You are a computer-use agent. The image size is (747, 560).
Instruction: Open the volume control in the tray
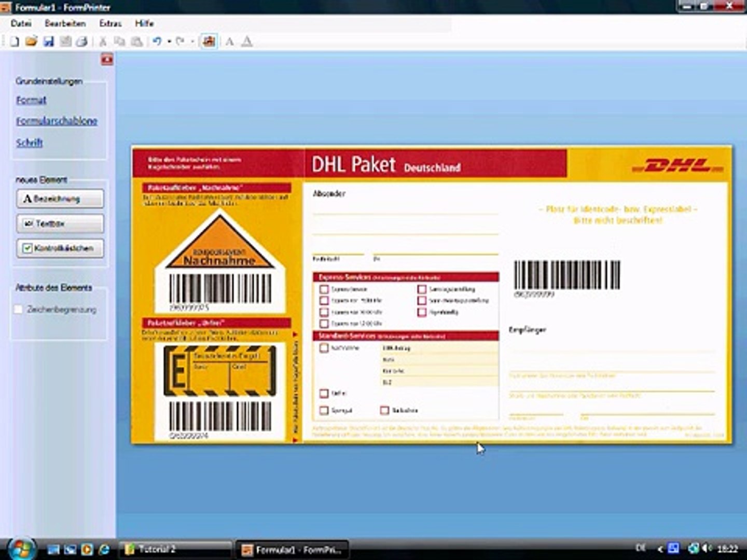(x=707, y=548)
